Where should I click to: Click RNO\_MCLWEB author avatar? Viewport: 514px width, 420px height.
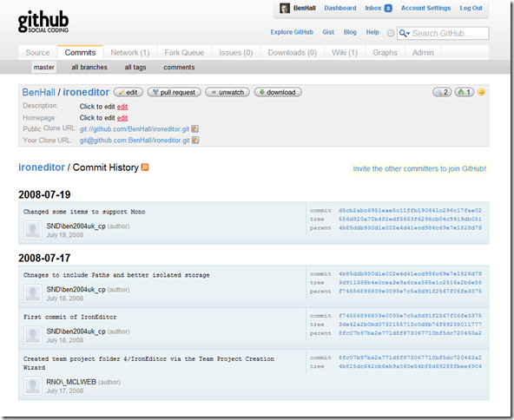(33, 385)
